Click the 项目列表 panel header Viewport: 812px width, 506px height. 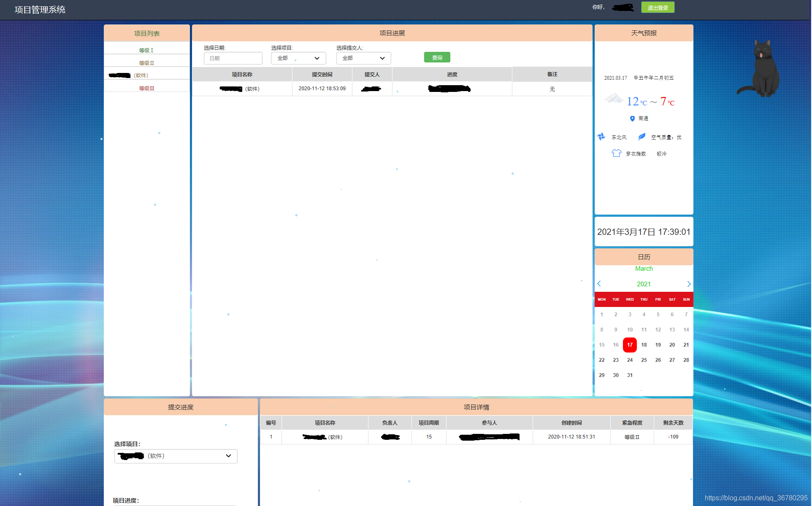(x=147, y=33)
